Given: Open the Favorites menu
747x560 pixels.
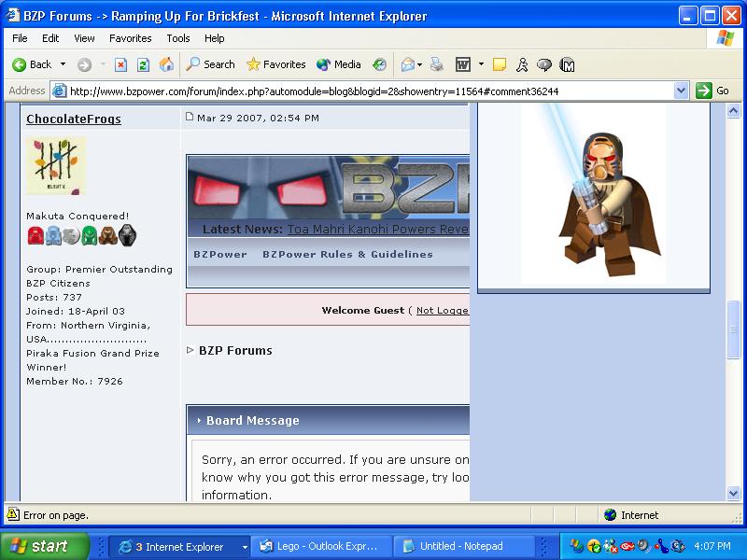Looking at the screenshot, I should [x=130, y=38].
